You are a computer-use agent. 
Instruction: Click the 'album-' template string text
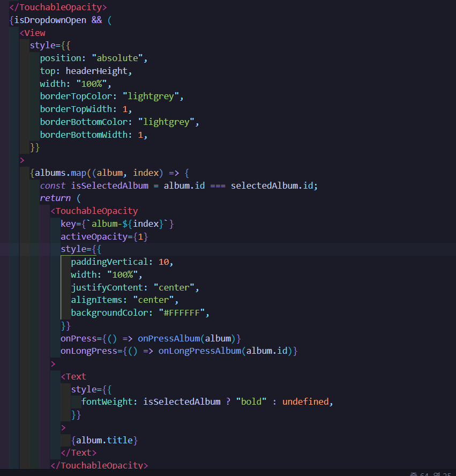(107, 224)
